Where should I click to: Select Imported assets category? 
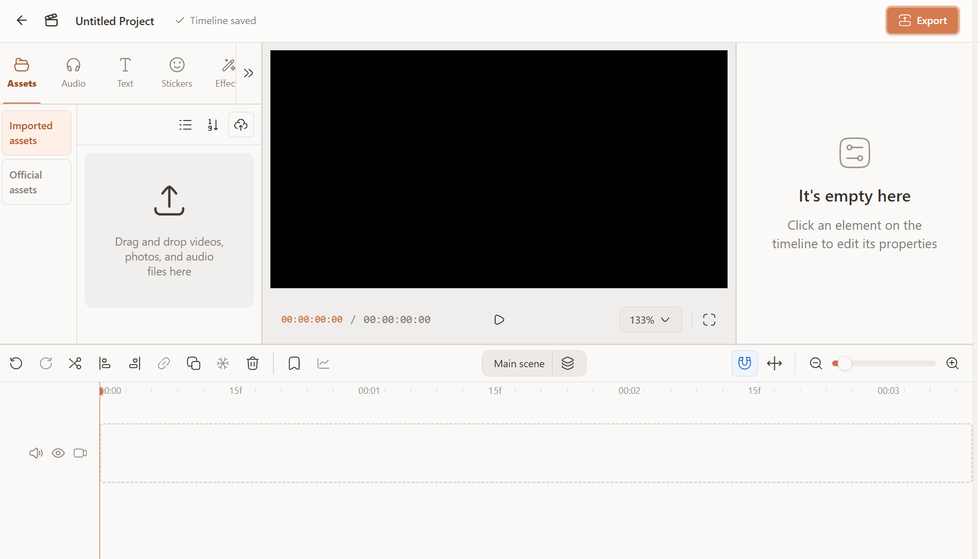pos(36,133)
